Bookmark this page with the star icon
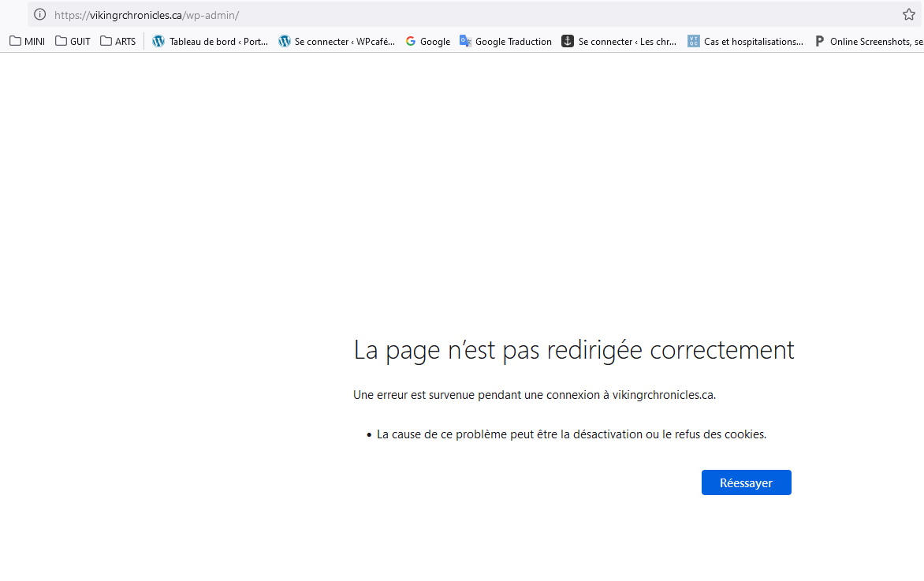Image resolution: width=924 pixels, height=581 pixels. click(909, 15)
